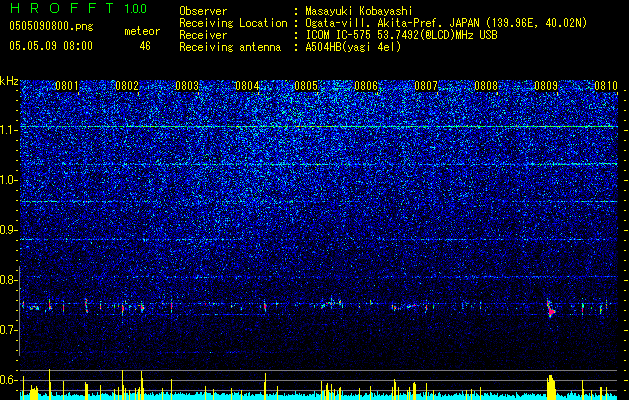Click the 0807 time marker
The width and height of the screenshot is (629, 400).
426,86
